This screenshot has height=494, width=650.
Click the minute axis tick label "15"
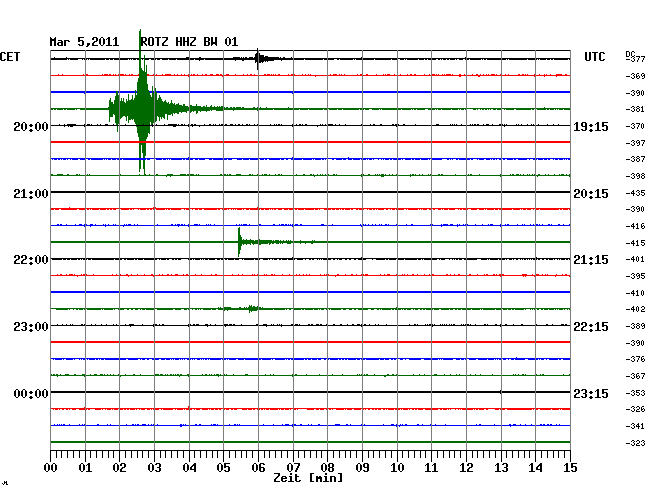coord(570,467)
